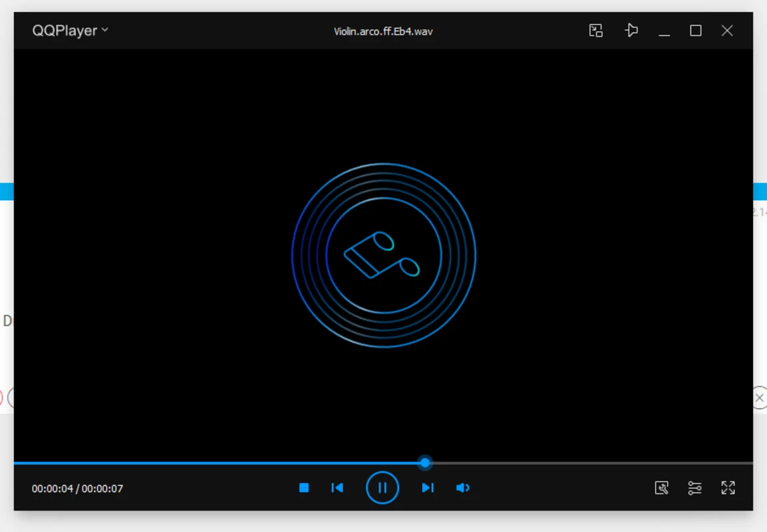Stop playback with the square stop button
The image size is (767, 532).
[x=304, y=487]
